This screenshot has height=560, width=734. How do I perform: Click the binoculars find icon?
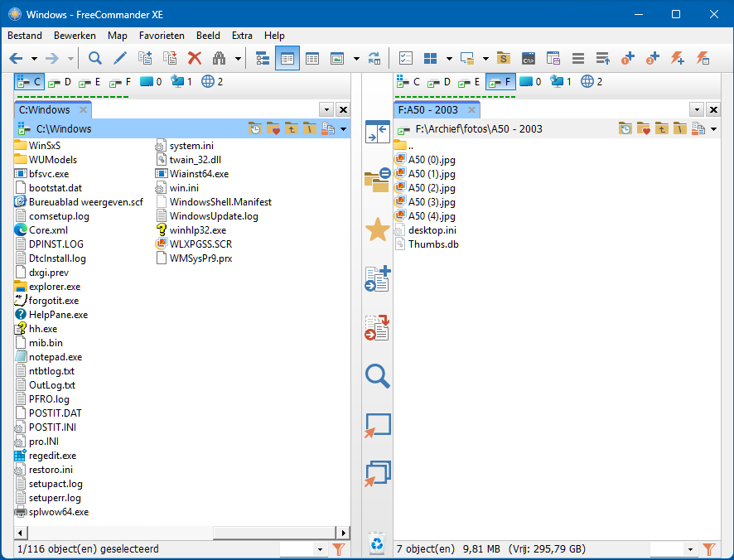tap(219, 59)
